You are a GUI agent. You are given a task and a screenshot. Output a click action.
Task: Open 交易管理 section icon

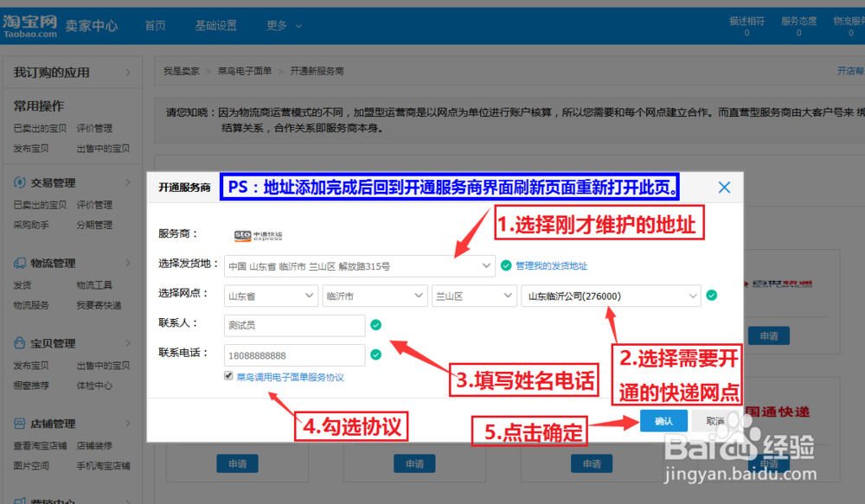pos(19,182)
